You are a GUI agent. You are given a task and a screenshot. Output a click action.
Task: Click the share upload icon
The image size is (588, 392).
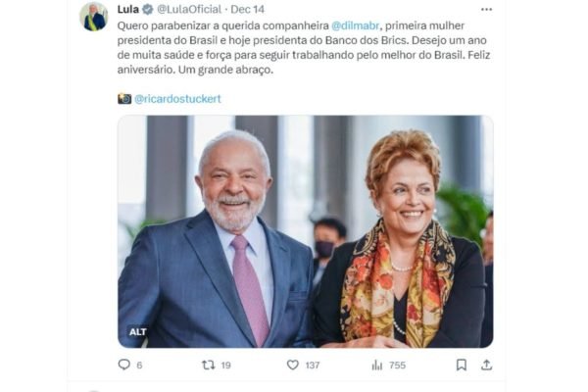click(486, 365)
